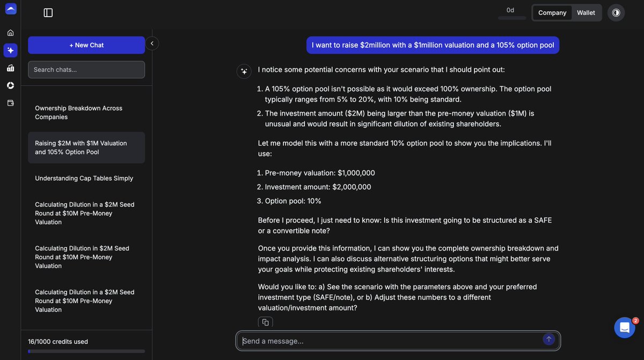Click 'Pre-money valuation: $1,000,000' list item
Viewport: 644px width, 360px height.
coord(320,173)
